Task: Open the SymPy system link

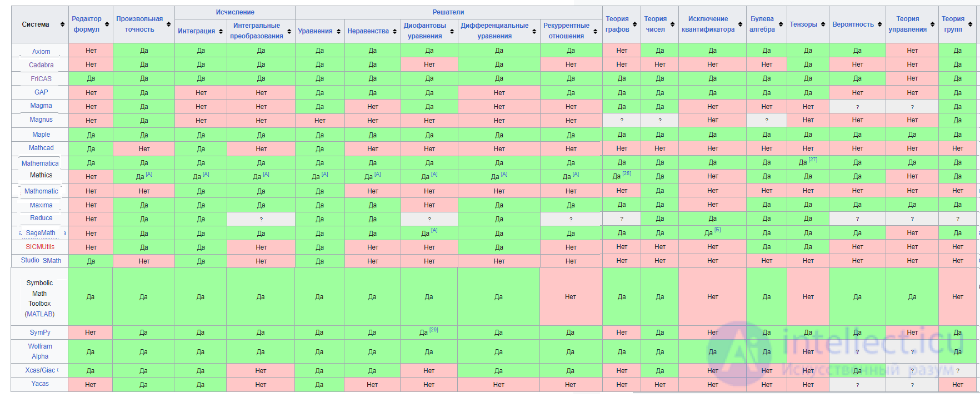Action: [x=40, y=333]
